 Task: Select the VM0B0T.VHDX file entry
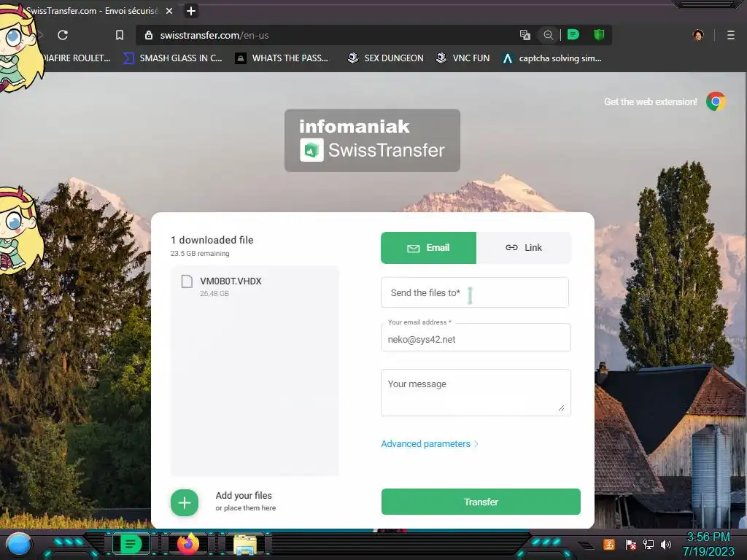click(x=255, y=286)
